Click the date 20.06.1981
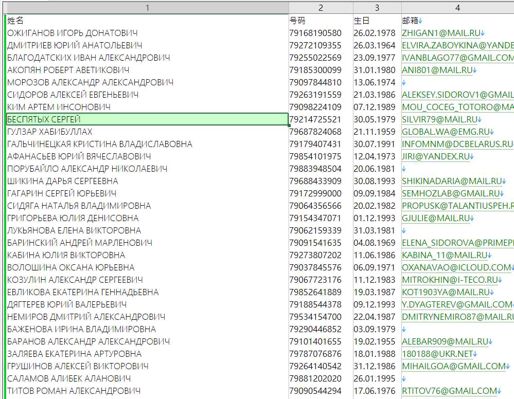 coord(374,169)
